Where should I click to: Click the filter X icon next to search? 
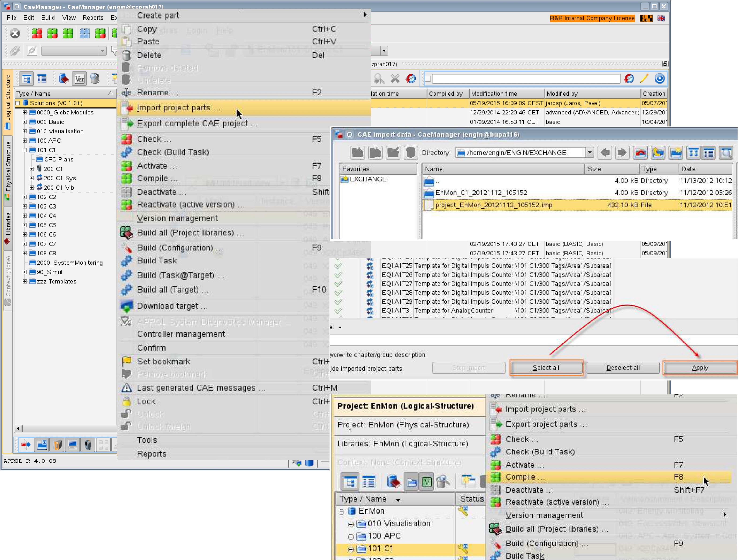coord(395,79)
